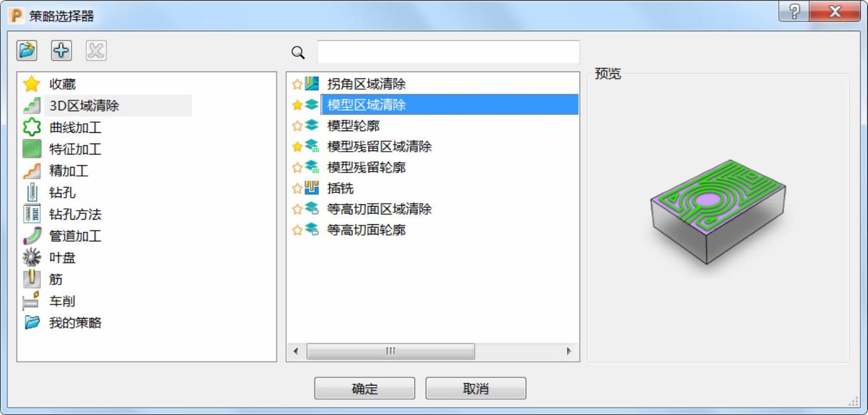Unfavorite 模型残留区域清除 via its star
Image resolution: width=868 pixels, height=415 pixels.
pos(297,146)
